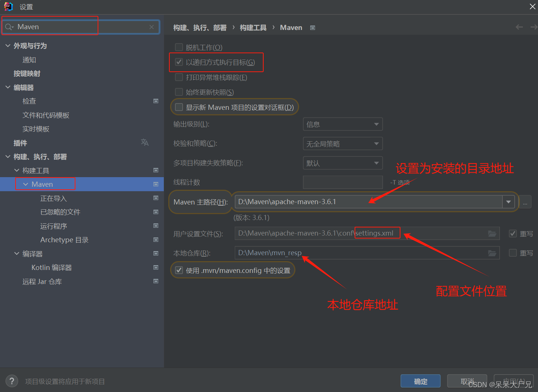
Task: Collapse the 外观与行为 tree section
Action: pos(8,45)
